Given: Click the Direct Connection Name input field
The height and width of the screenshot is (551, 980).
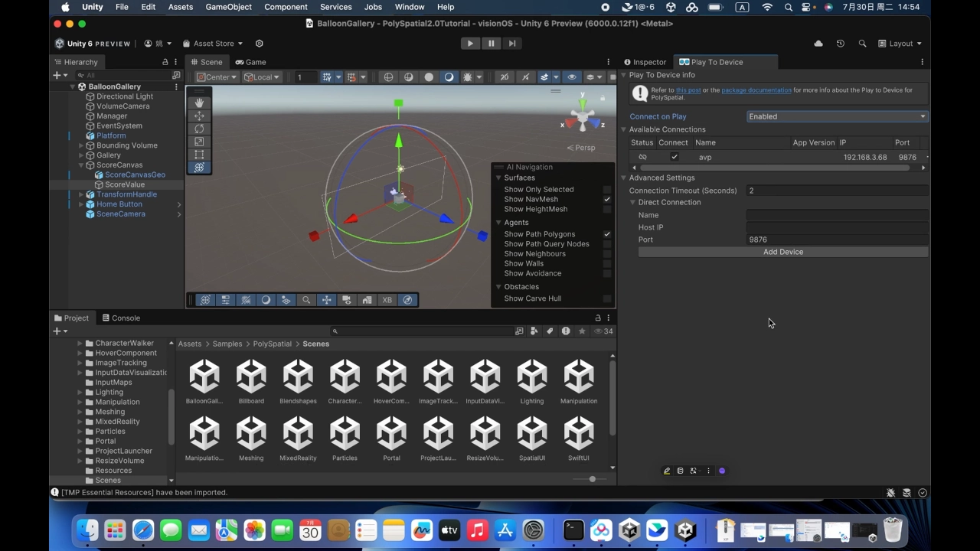Looking at the screenshot, I should tap(837, 215).
